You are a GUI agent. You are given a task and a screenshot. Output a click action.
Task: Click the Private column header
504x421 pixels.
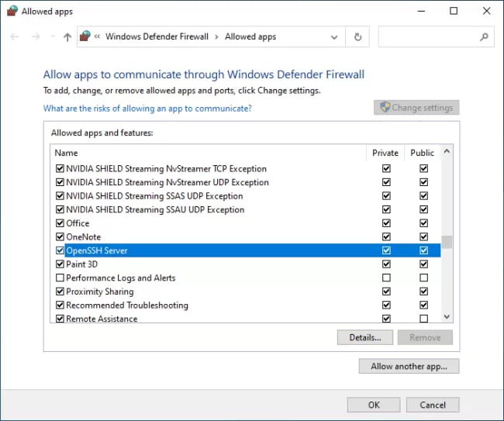coord(385,153)
